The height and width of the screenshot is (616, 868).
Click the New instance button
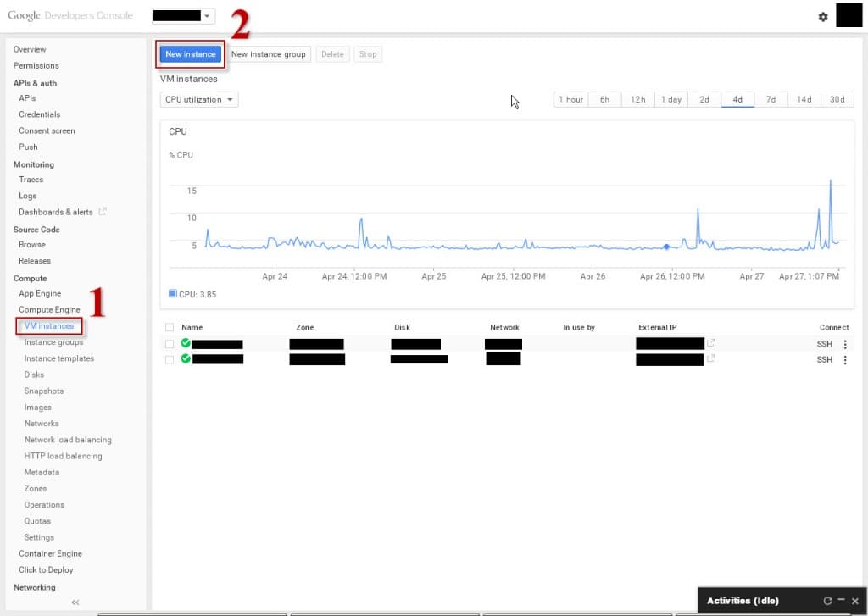(x=191, y=54)
